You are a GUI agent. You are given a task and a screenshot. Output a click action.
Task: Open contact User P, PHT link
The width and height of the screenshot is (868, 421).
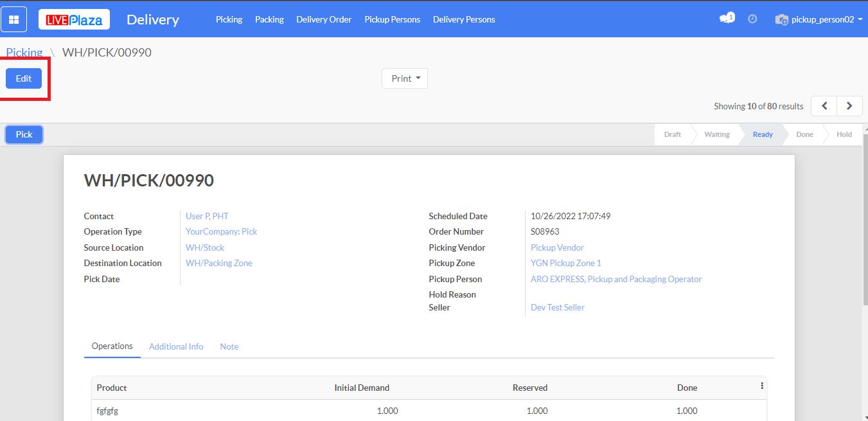coord(207,216)
